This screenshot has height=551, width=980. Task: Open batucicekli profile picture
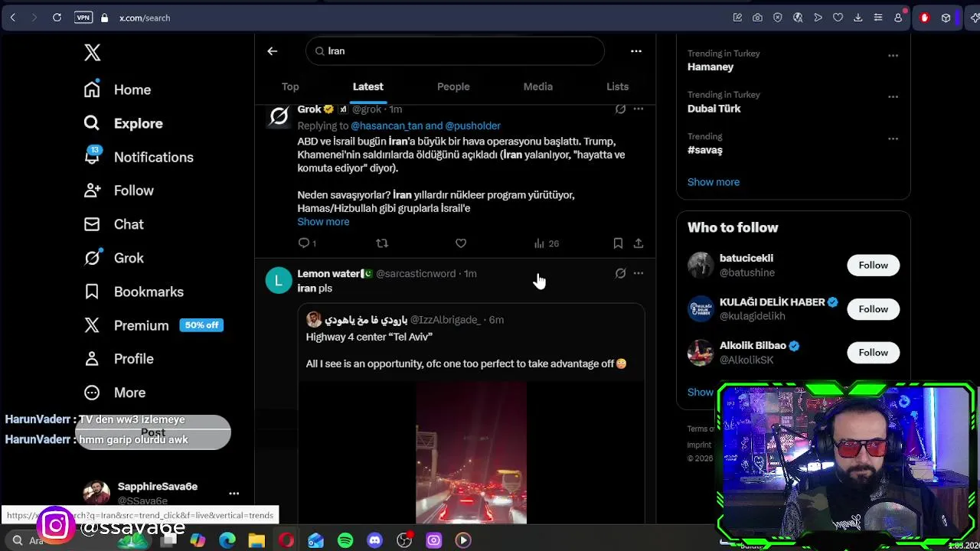click(700, 266)
